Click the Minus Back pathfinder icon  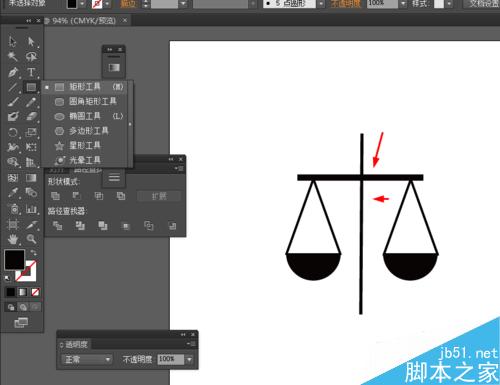[x=172, y=226]
